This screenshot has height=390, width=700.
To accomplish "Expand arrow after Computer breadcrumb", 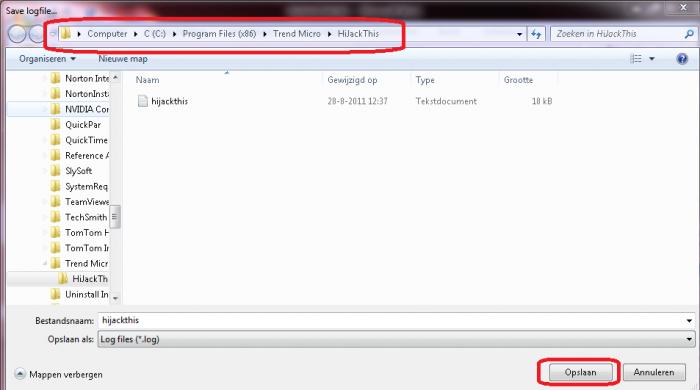I will 135,34.
